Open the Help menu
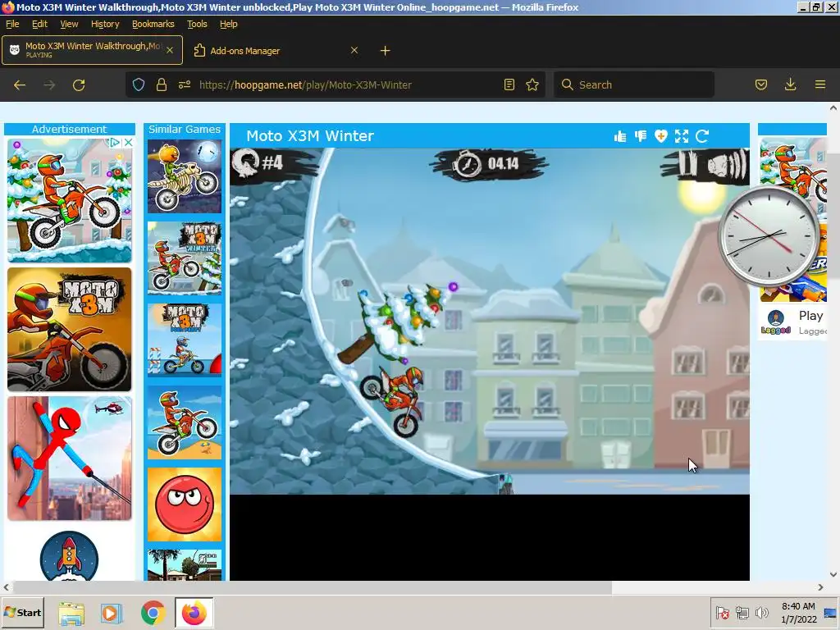The height and width of the screenshot is (630, 840). click(229, 24)
